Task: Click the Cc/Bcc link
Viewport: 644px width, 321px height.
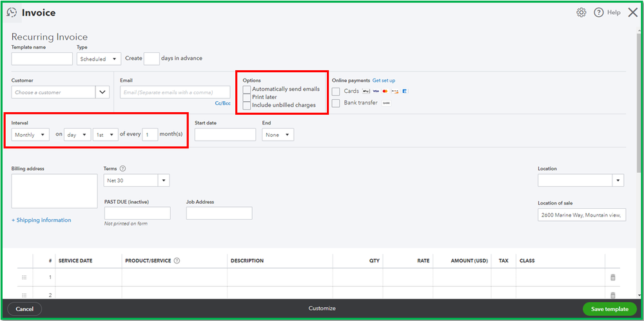Action: click(x=222, y=103)
